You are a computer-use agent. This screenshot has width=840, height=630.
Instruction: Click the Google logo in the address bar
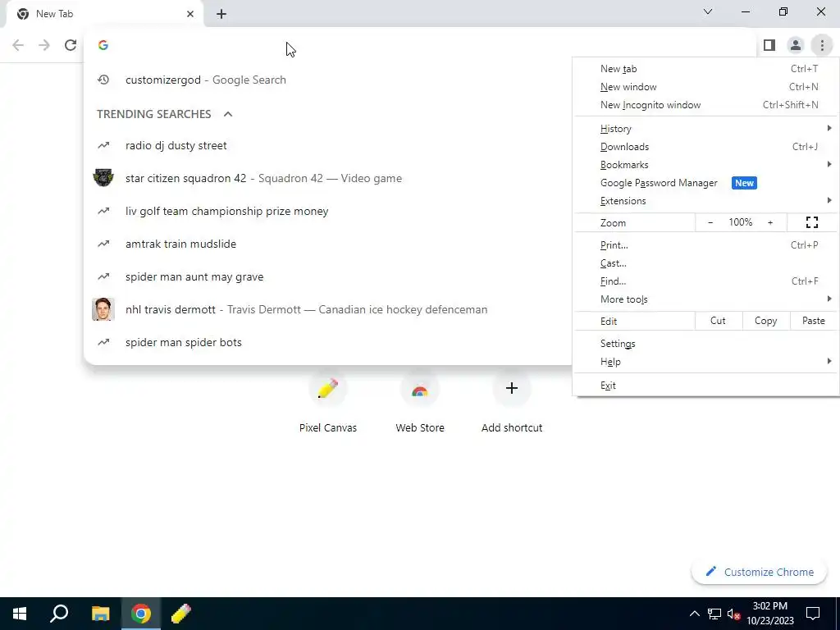coord(103,45)
